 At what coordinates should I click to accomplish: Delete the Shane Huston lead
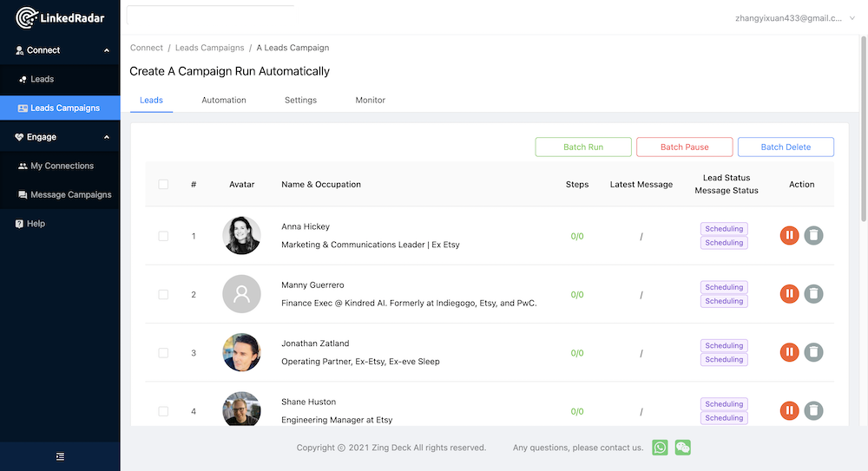[x=814, y=410]
